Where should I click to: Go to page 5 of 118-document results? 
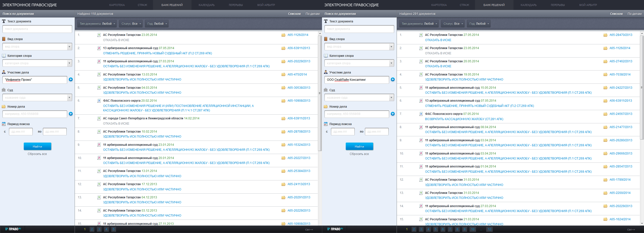[x=114, y=229]
